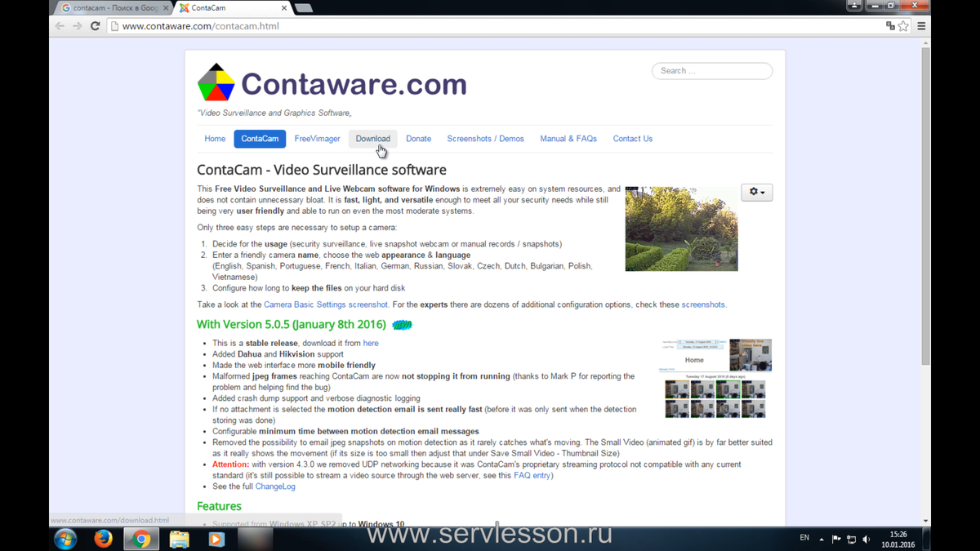Click the Chrome taskbar icon
The height and width of the screenshot is (551, 980).
click(141, 539)
